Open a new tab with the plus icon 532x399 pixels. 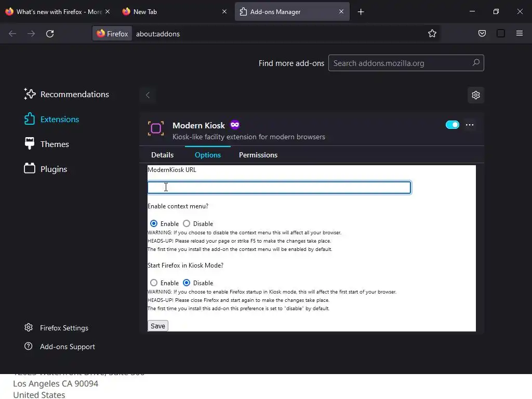(x=361, y=12)
